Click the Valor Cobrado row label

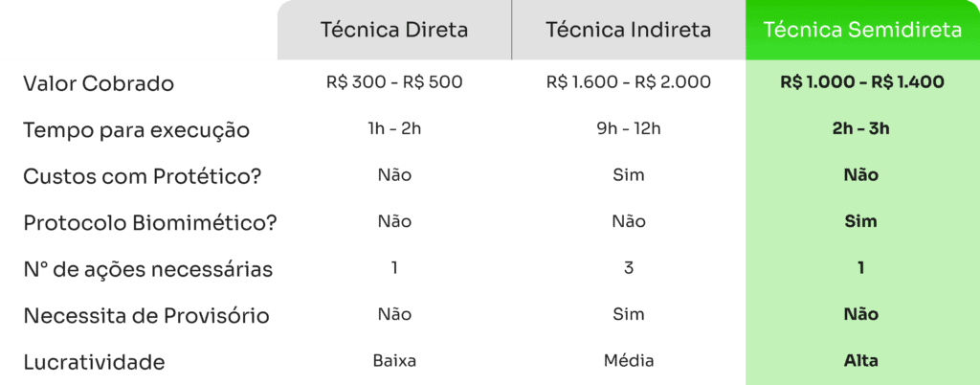click(x=99, y=83)
